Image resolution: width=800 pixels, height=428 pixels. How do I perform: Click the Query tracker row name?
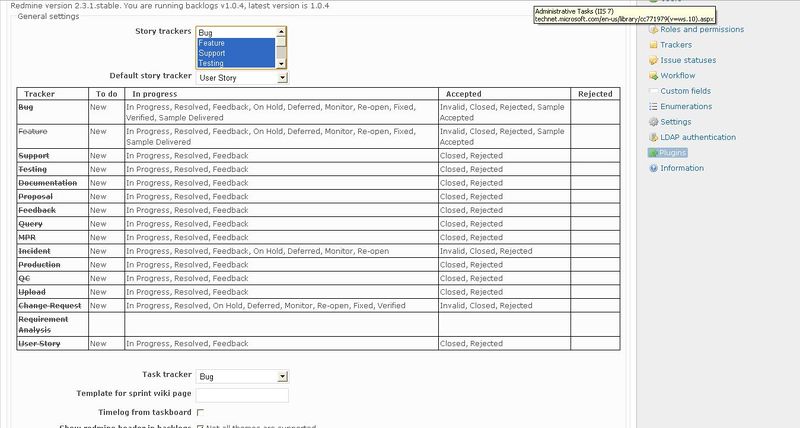30,224
